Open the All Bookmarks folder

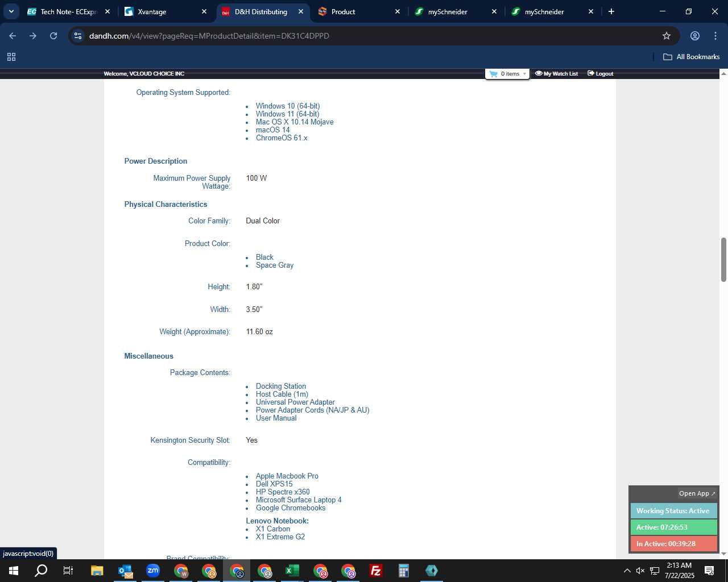pyautogui.click(x=692, y=57)
